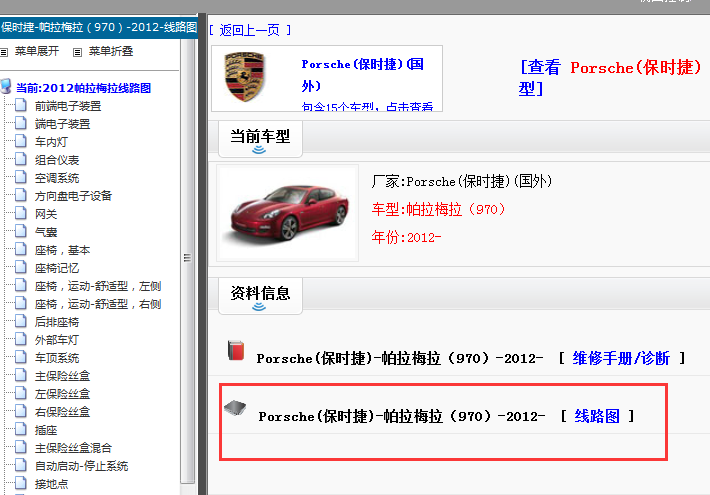Image resolution: width=710 pixels, height=495 pixels.
Task: Click the 年份:2012- text
Action: tap(406, 237)
